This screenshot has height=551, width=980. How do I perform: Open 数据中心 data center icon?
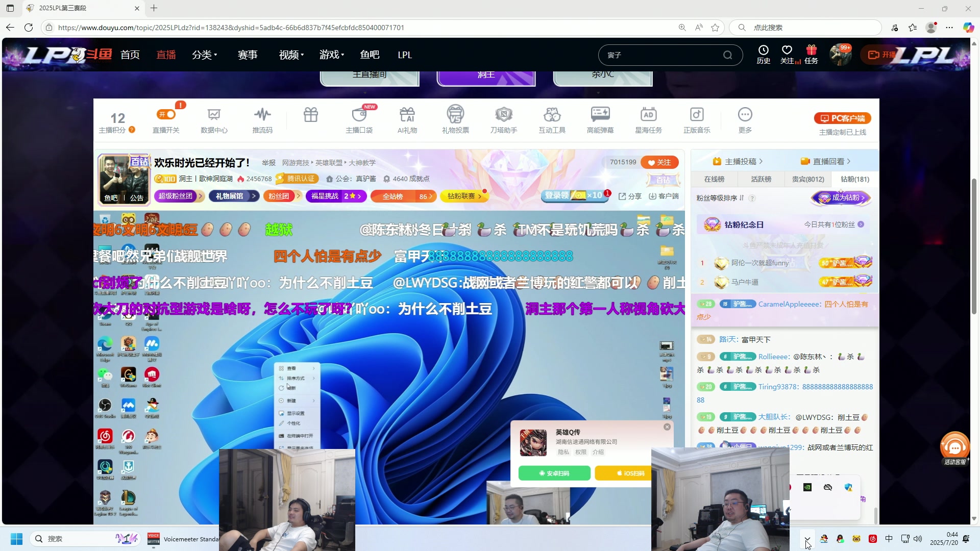point(214,114)
